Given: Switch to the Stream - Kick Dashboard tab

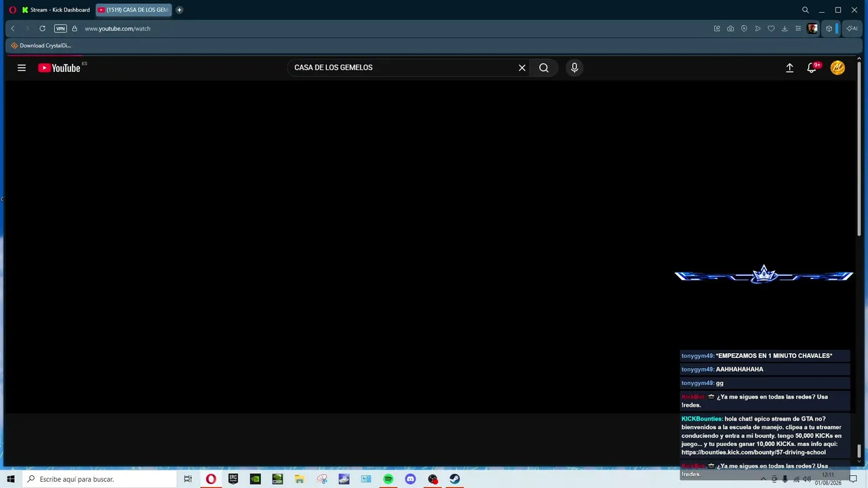Looking at the screenshot, I should (x=56, y=10).
